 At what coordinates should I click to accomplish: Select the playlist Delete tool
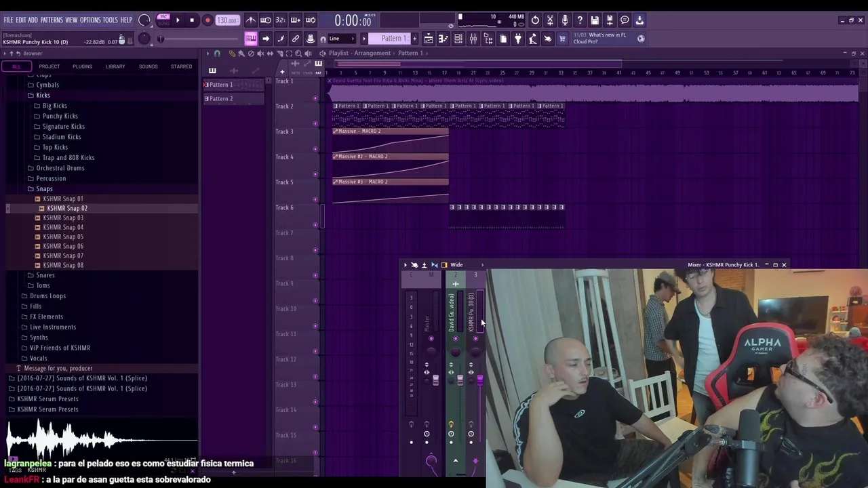pyautogui.click(x=251, y=53)
